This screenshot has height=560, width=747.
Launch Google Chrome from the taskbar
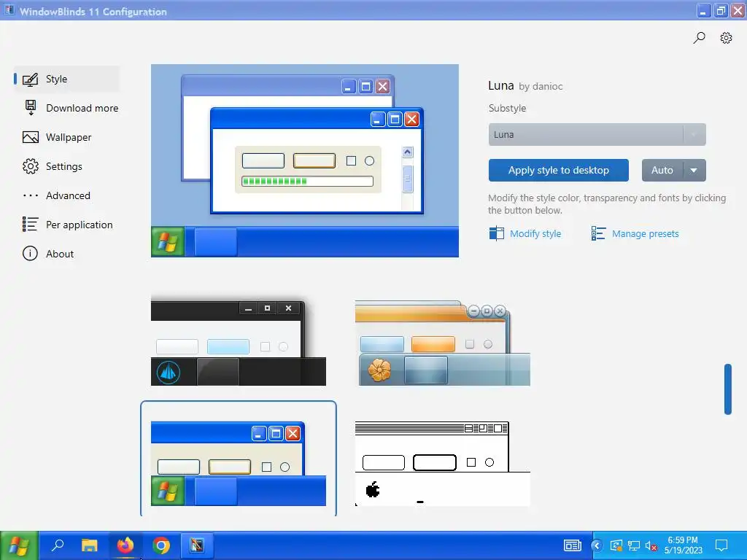pos(161,545)
